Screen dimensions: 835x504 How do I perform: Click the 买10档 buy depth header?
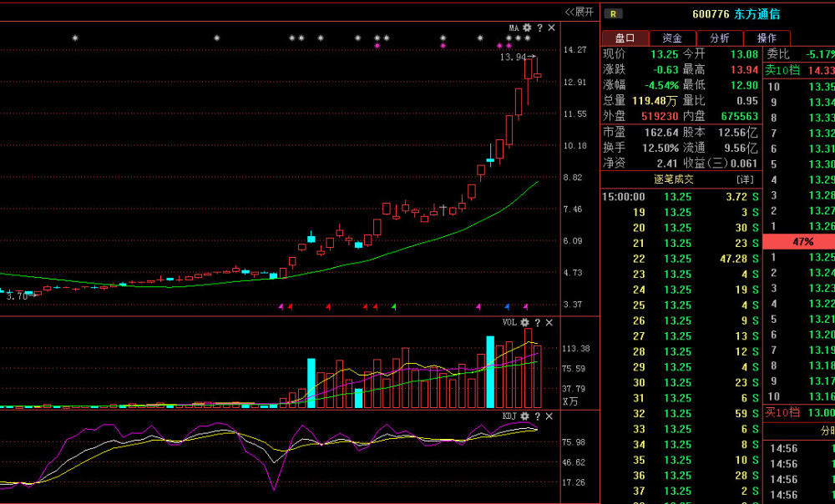click(x=782, y=412)
